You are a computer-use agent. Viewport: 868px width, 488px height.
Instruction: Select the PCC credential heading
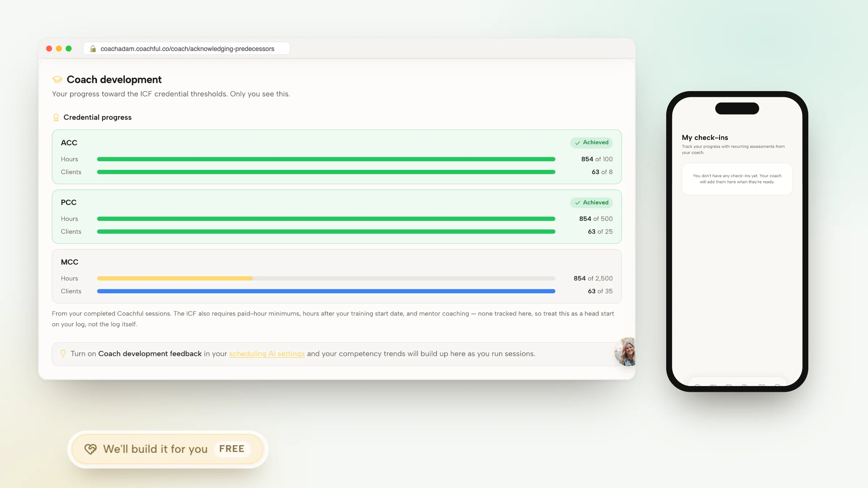tap(69, 202)
